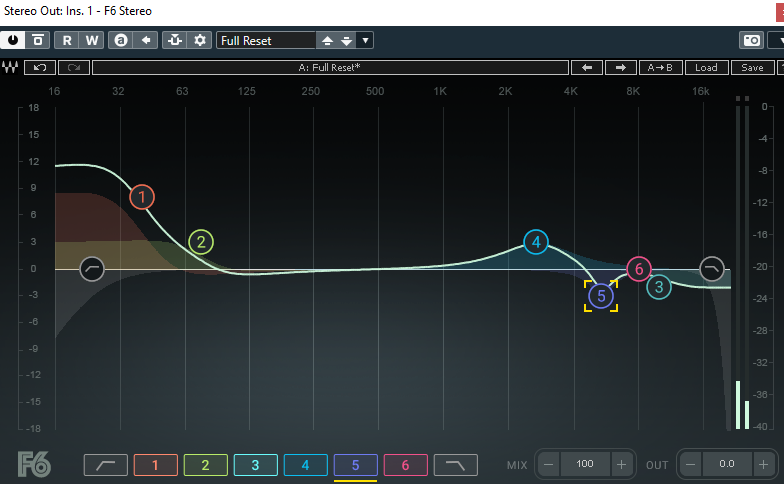Click the camera snapshot icon

pyautogui.click(x=751, y=40)
